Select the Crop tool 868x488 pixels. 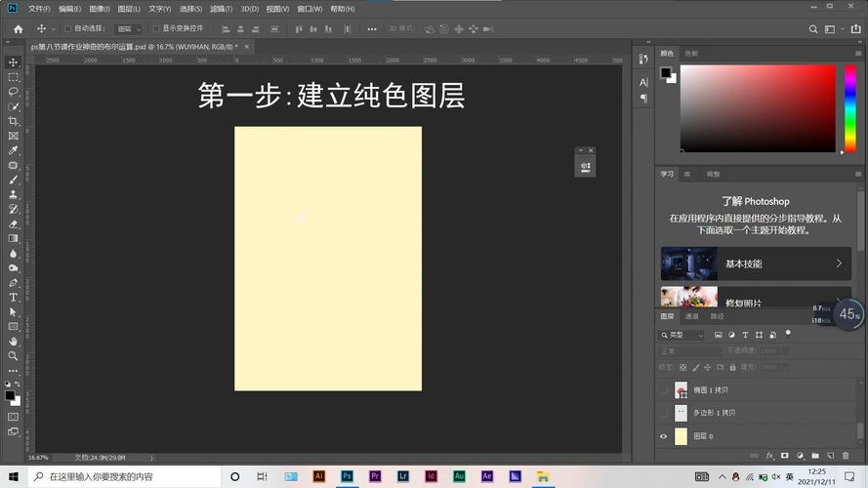pos(14,121)
